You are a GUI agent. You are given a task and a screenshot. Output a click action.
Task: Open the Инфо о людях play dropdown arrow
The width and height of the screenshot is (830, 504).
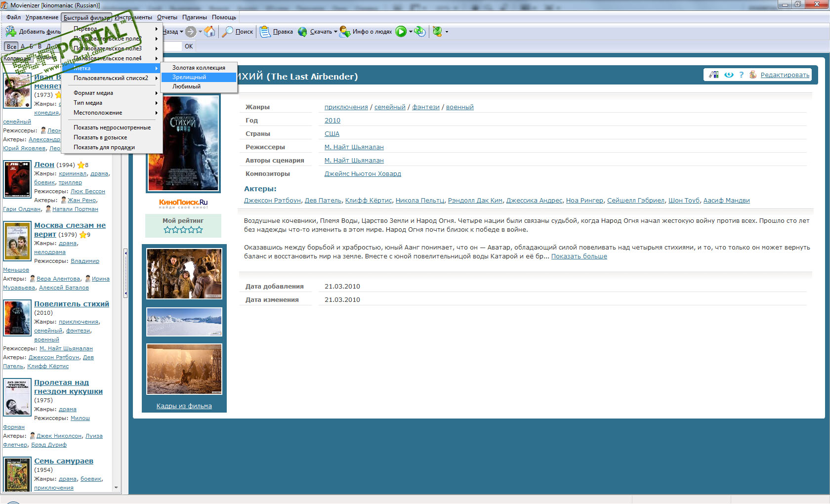coord(411,32)
